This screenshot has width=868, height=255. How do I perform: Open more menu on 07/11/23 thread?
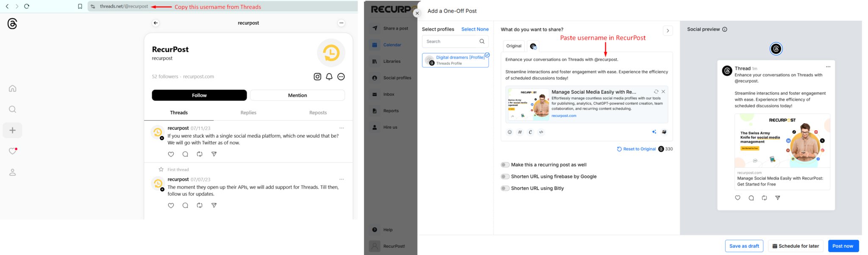342,128
